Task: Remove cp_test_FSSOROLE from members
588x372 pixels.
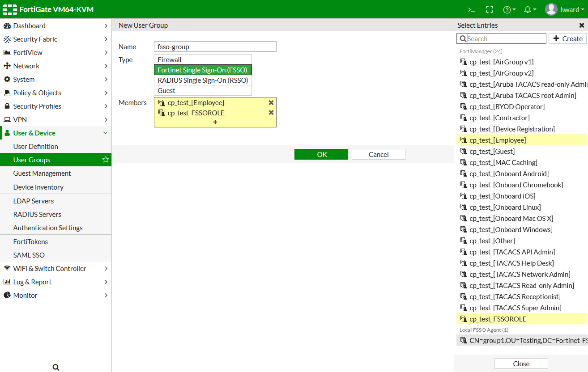Action: [x=271, y=113]
